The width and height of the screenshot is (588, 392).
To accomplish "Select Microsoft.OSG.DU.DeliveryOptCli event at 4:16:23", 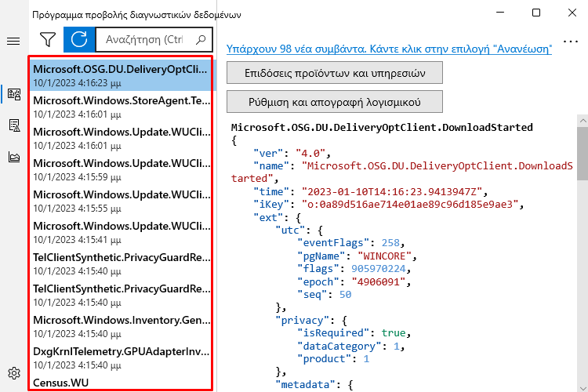I will pos(121,75).
